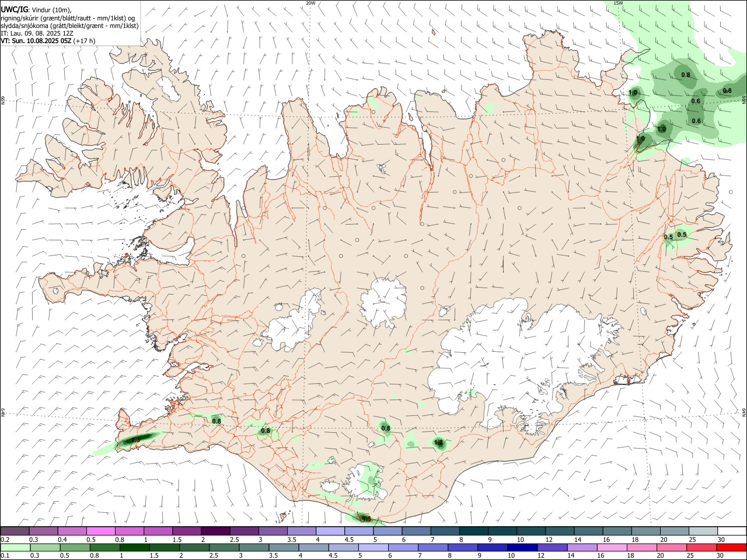747x560 pixels.
Task: Pick the 10 teal swatch in upper legend row
Action: (530, 531)
